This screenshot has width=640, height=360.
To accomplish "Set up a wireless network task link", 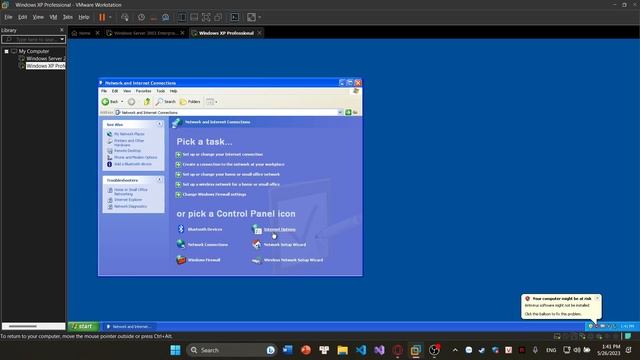I will [x=231, y=184].
